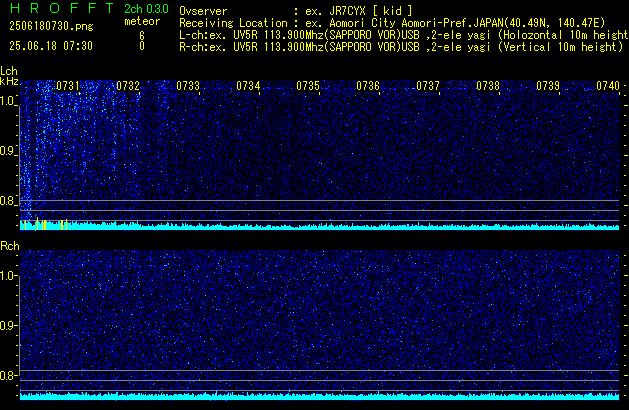
Task: Click the 'meteor' counter heading
Action: click(x=142, y=21)
